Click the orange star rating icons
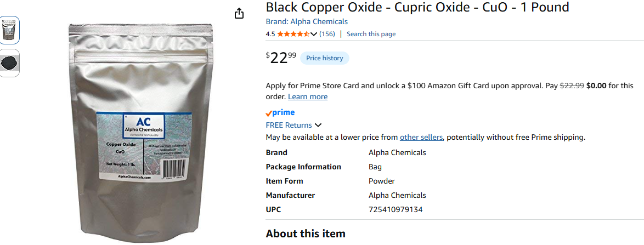644x245 pixels. 293,34
